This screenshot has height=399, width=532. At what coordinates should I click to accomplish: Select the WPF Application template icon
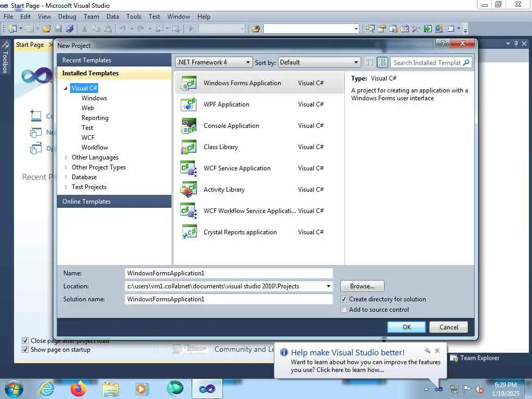coord(189,104)
